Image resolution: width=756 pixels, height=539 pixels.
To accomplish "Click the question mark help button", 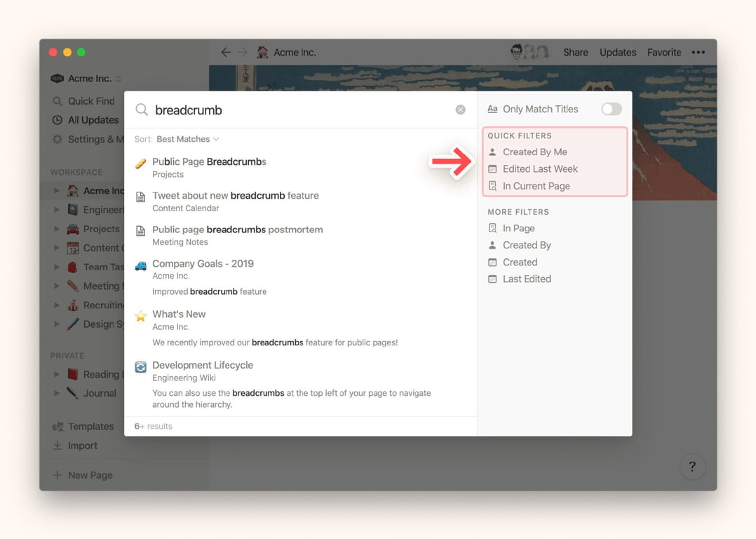I will 692,467.
